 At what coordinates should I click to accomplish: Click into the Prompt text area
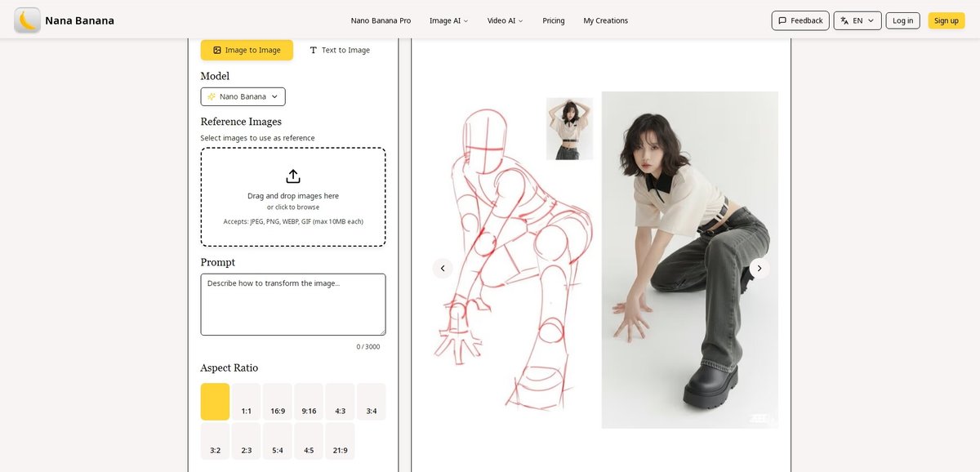pyautogui.click(x=292, y=304)
